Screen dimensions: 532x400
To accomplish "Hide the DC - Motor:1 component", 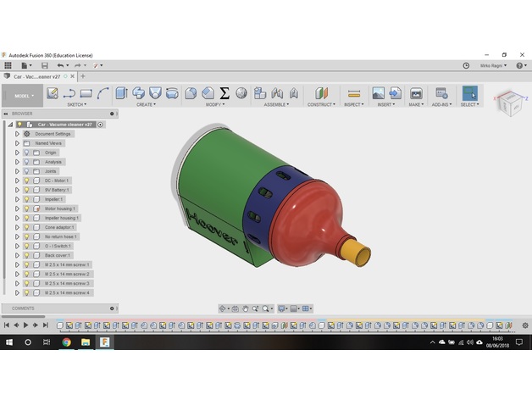I will pyautogui.click(x=27, y=181).
